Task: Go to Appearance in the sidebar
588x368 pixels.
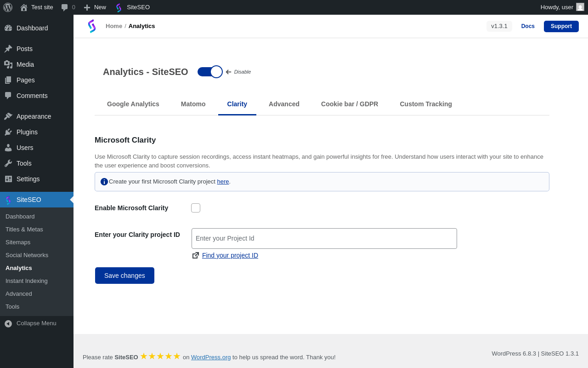Action: click(x=34, y=116)
